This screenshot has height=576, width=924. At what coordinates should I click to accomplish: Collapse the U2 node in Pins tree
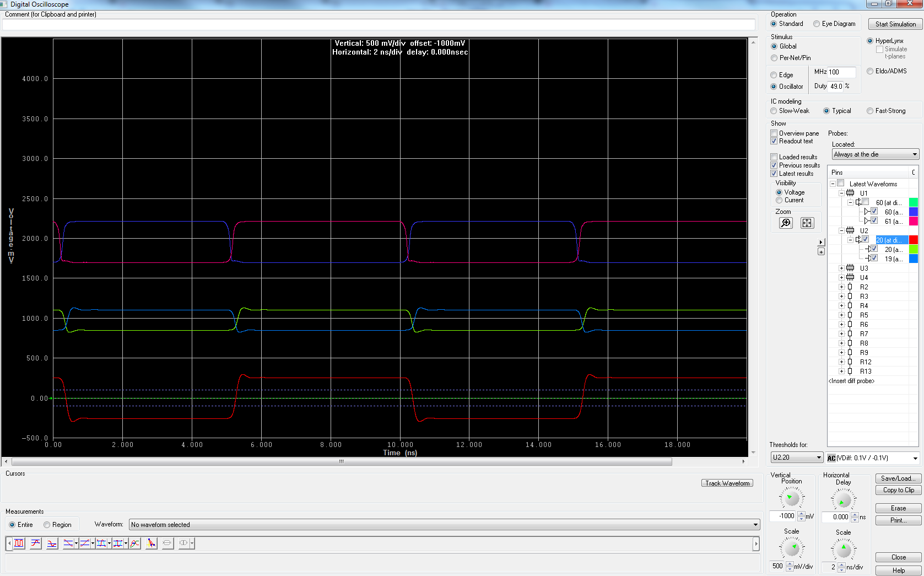click(841, 230)
